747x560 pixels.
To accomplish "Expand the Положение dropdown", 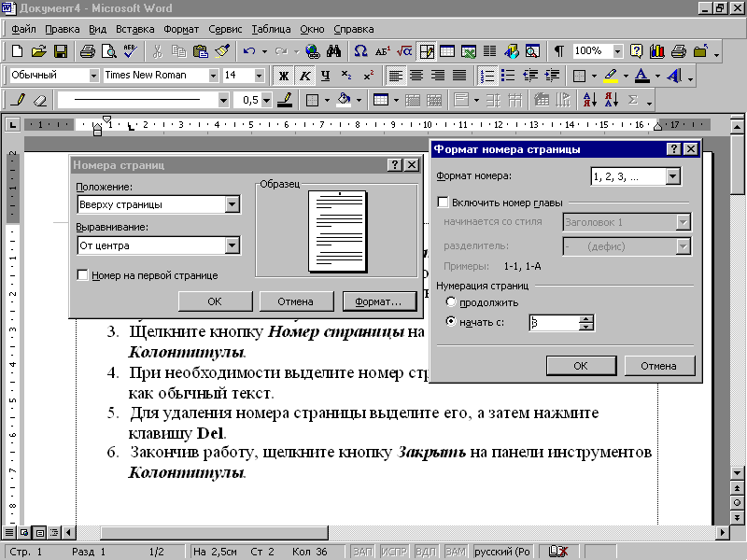I will 232,204.
